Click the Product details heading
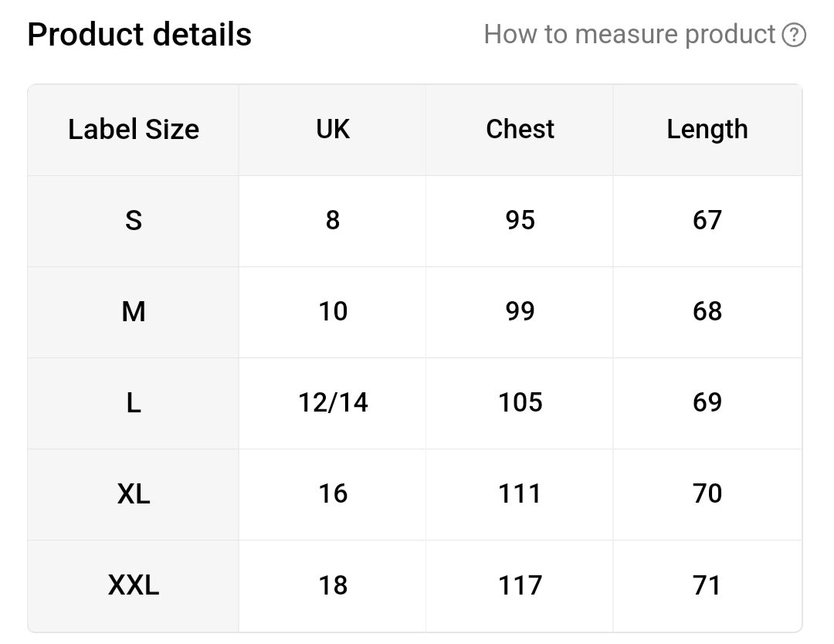 coord(139,35)
